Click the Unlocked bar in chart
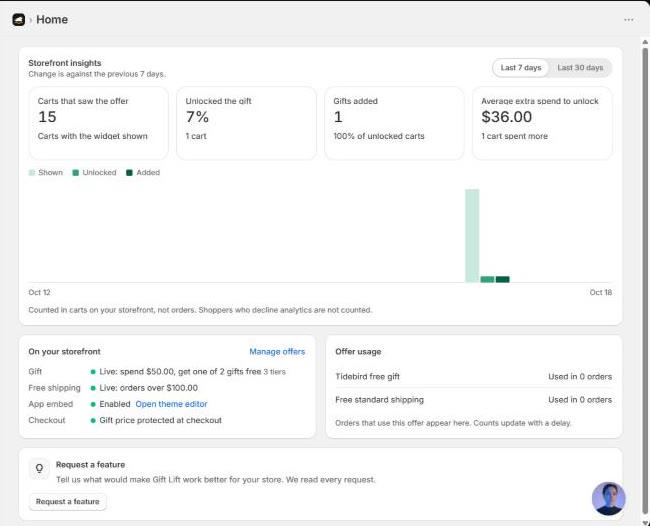Viewport: 650px width, 526px height. click(x=487, y=279)
